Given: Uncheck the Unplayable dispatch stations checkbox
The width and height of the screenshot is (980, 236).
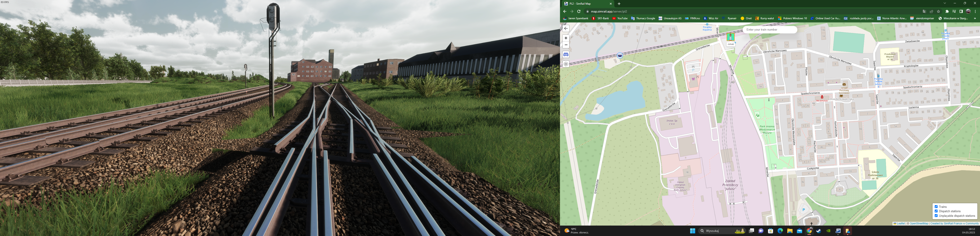Looking at the screenshot, I should 936,216.
